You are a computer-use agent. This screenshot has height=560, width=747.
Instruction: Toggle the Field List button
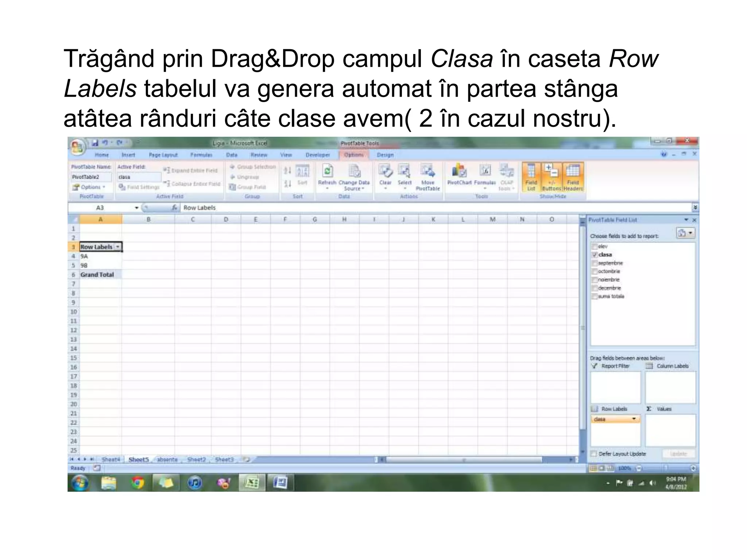tap(531, 177)
